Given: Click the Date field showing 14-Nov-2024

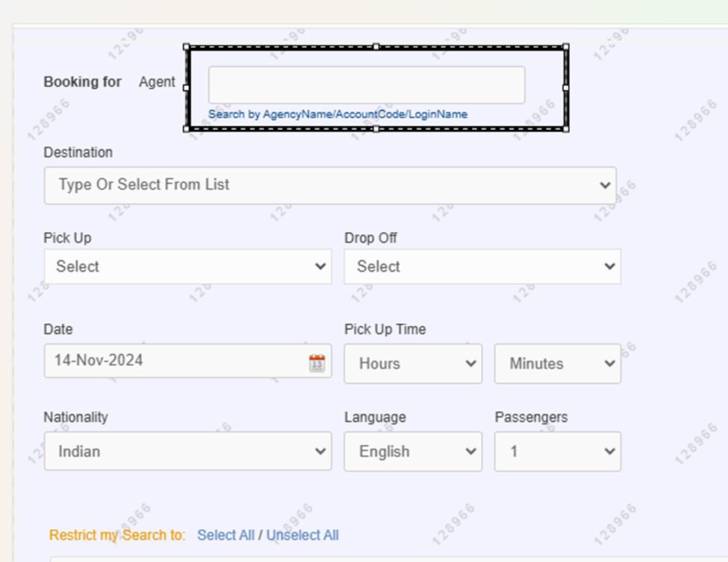Looking at the screenshot, I should pyautogui.click(x=175, y=360).
